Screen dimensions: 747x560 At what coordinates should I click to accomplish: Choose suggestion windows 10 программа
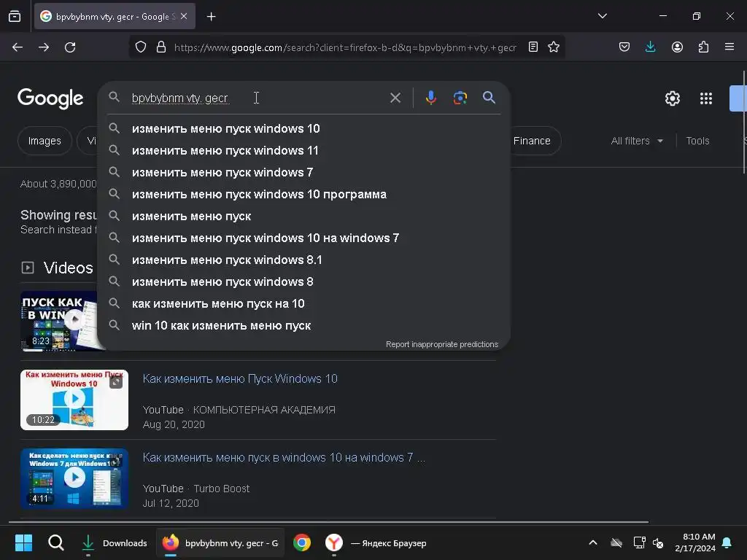(303, 194)
